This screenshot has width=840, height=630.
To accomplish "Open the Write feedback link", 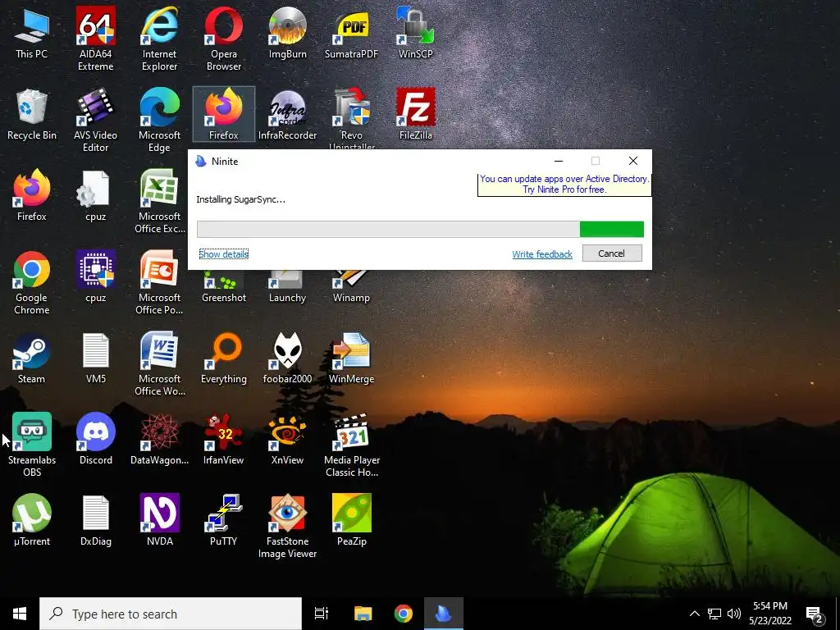I will pyautogui.click(x=542, y=254).
